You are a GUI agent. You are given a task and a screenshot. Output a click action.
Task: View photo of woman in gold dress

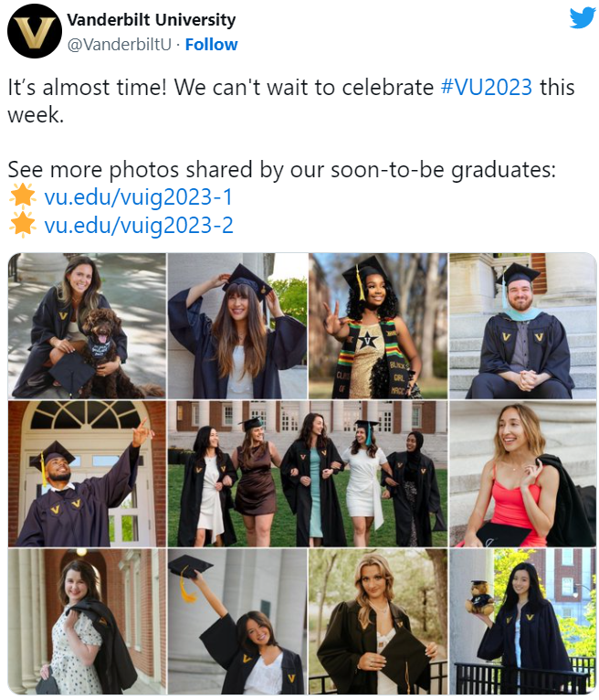[x=377, y=325]
